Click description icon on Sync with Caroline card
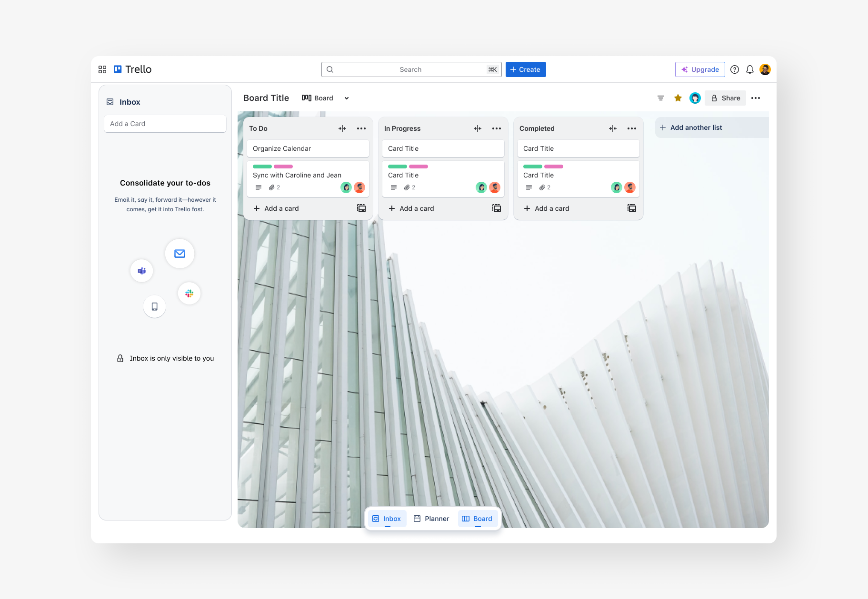This screenshot has height=599, width=868. click(259, 187)
